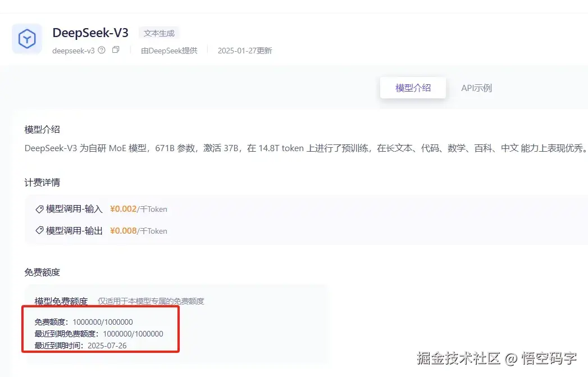
Task: Click the 免费额度 section heading
Action: tap(42, 272)
